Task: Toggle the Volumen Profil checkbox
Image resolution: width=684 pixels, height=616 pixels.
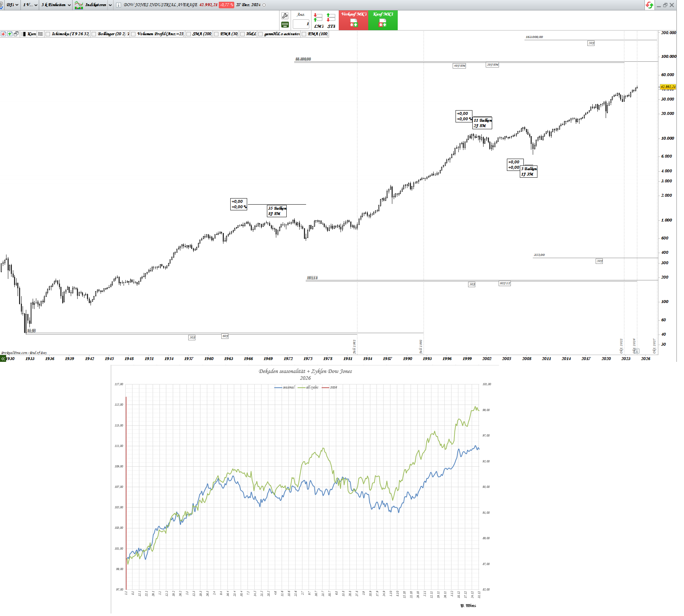Action: pos(133,34)
